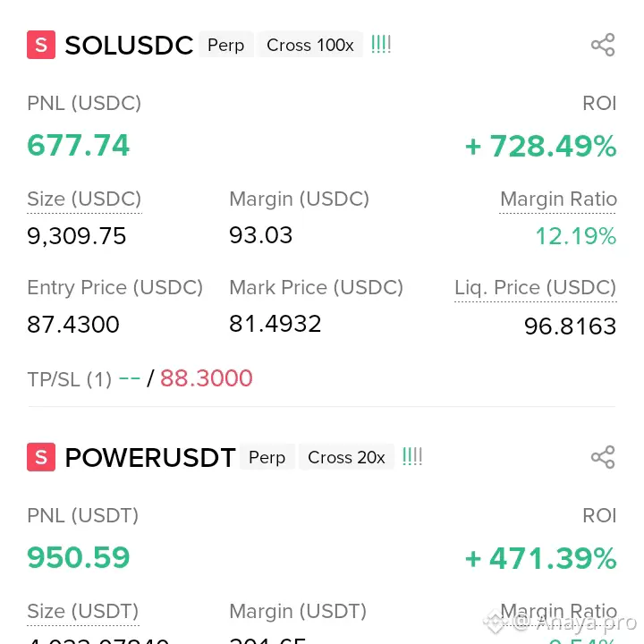Tap the dotted Size (USDT) label
The height and width of the screenshot is (644, 644).
point(83,612)
